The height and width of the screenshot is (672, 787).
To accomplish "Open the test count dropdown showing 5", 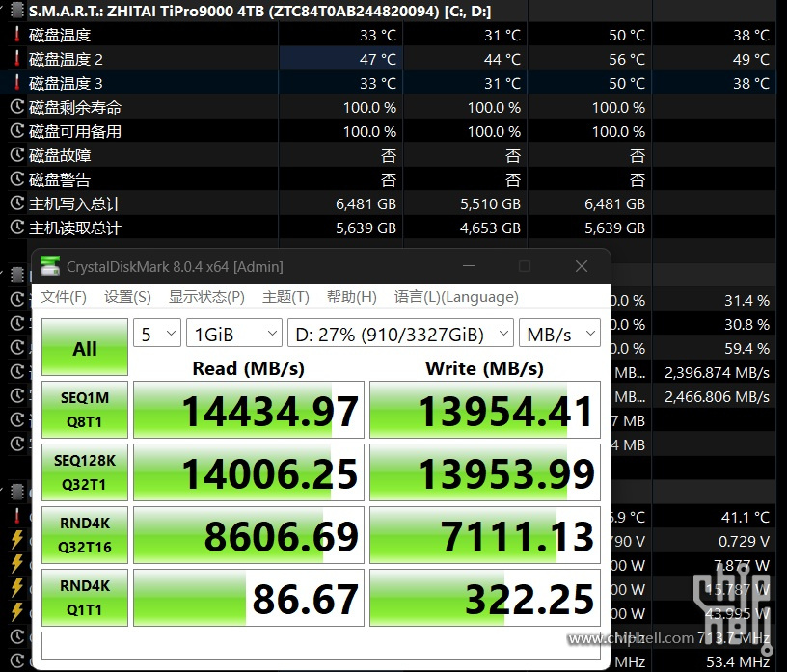I will click(157, 334).
